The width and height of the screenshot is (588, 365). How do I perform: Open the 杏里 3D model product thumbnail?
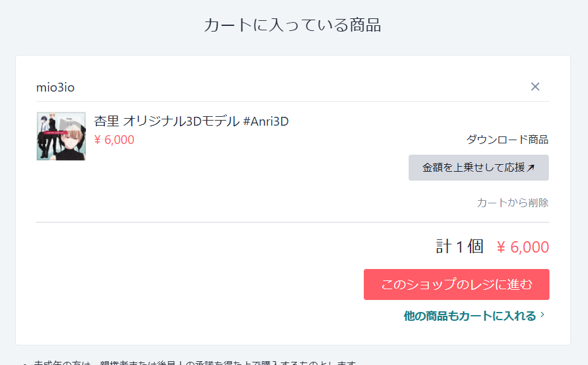coord(61,136)
